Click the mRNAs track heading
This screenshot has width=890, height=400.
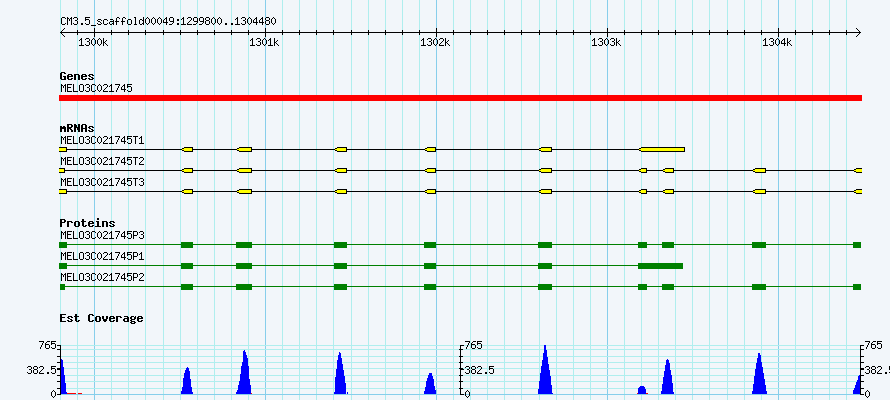77,128
